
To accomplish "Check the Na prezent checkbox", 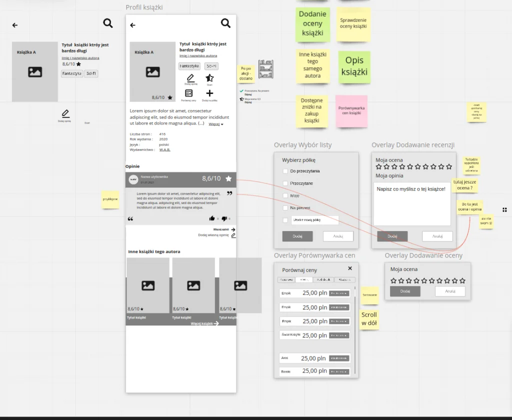I will (285, 208).
